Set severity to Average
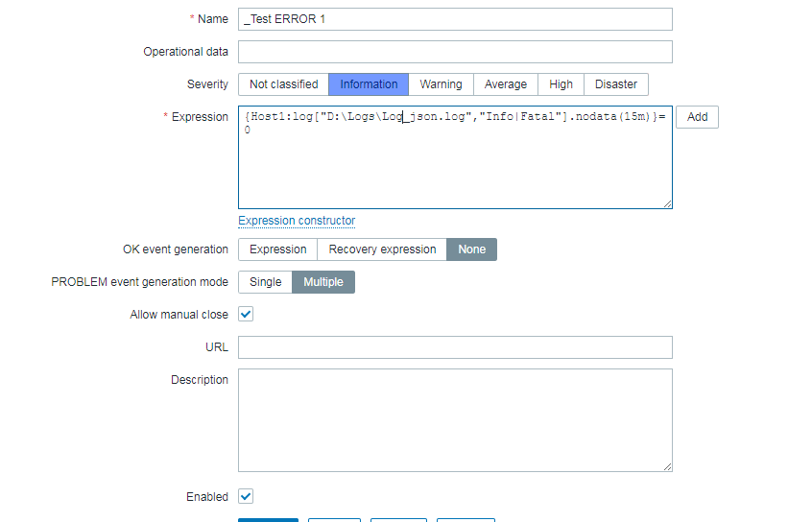The width and height of the screenshot is (812, 522). pos(505,84)
